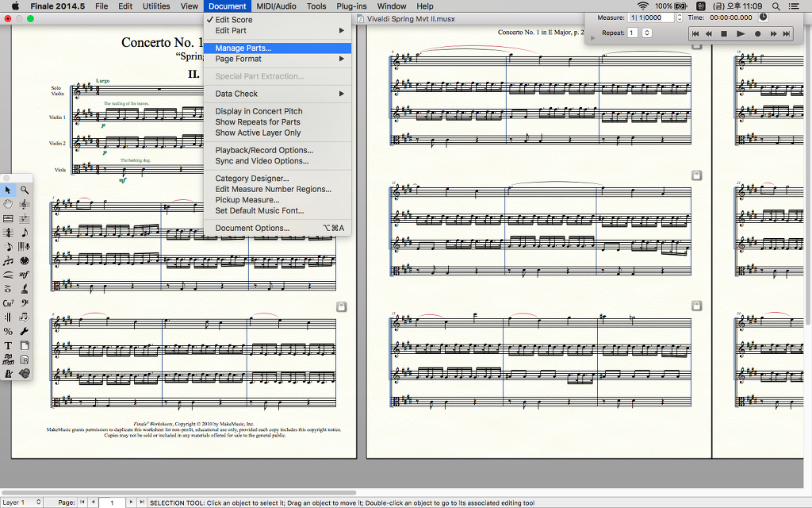The width and height of the screenshot is (812, 508).
Task: Open the Layer 1 dropdown
Action: click(x=21, y=502)
